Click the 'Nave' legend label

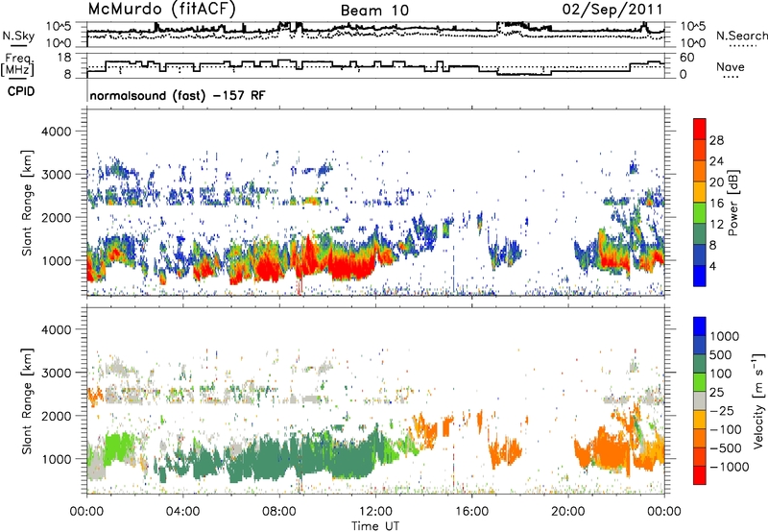pos(730,66)
